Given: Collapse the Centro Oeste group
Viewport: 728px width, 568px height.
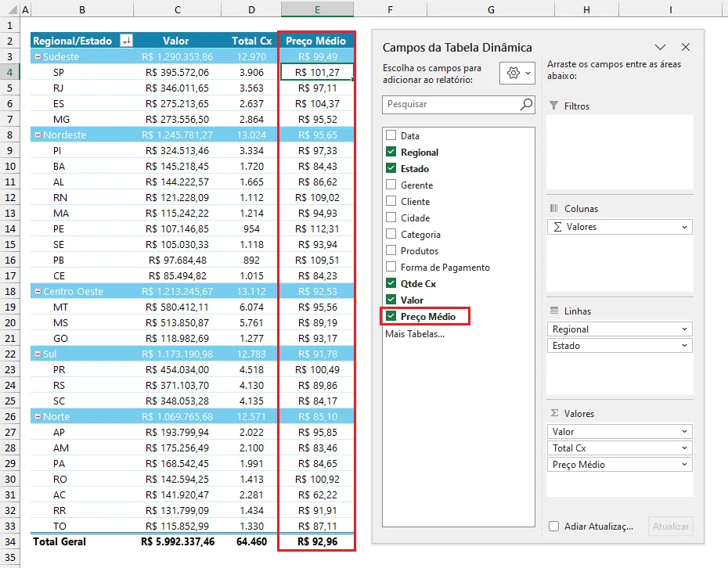Looking at the screenshot, I should click(38, 291).
